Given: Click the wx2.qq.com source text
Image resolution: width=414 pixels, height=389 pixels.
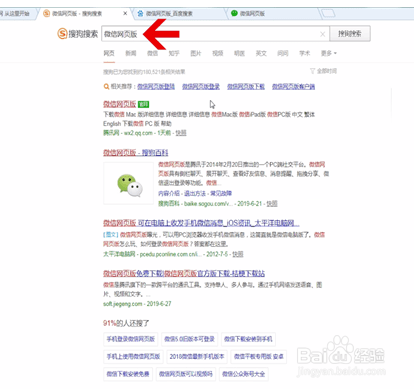Looking at the screenshot, I should point(138,133).
